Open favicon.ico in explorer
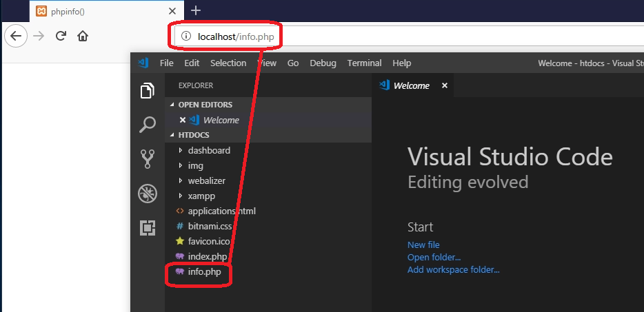This screenshot has width=644, height=312. coord(268,241)
